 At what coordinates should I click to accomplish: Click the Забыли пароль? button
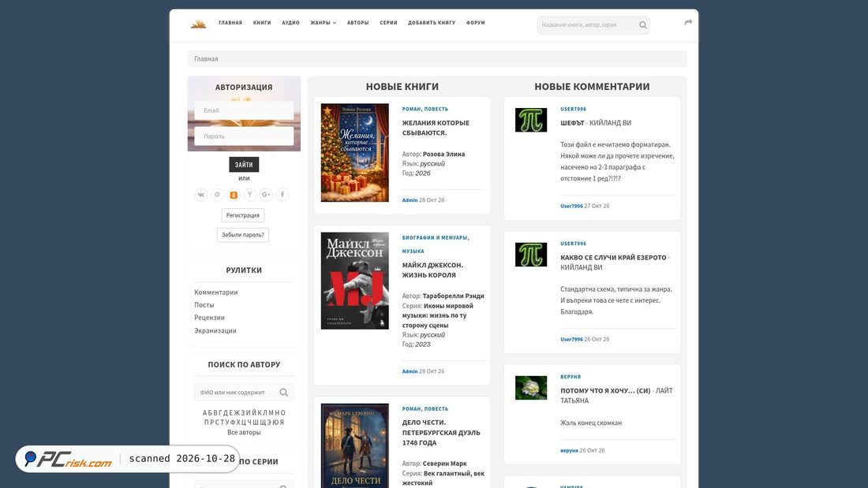(242, 235)
